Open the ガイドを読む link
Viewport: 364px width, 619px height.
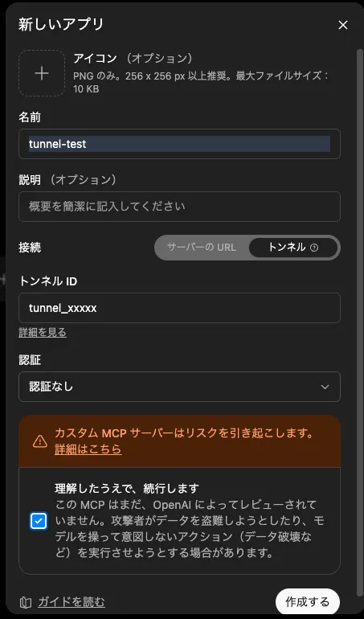[72, 602]
